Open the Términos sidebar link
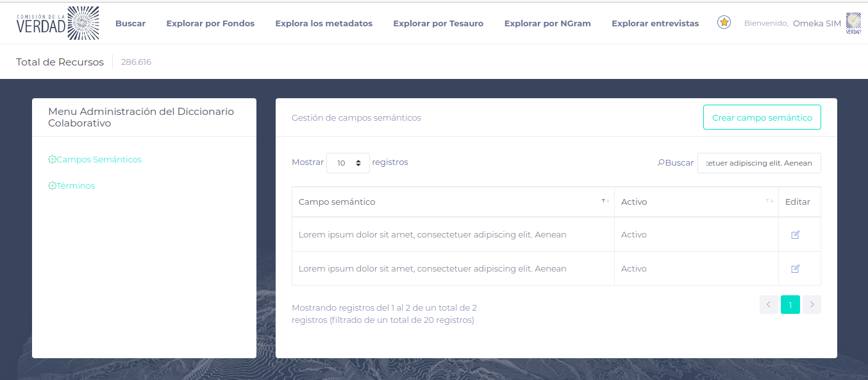Viewport: 868px width, 380px height. click(x=76, y=186)
